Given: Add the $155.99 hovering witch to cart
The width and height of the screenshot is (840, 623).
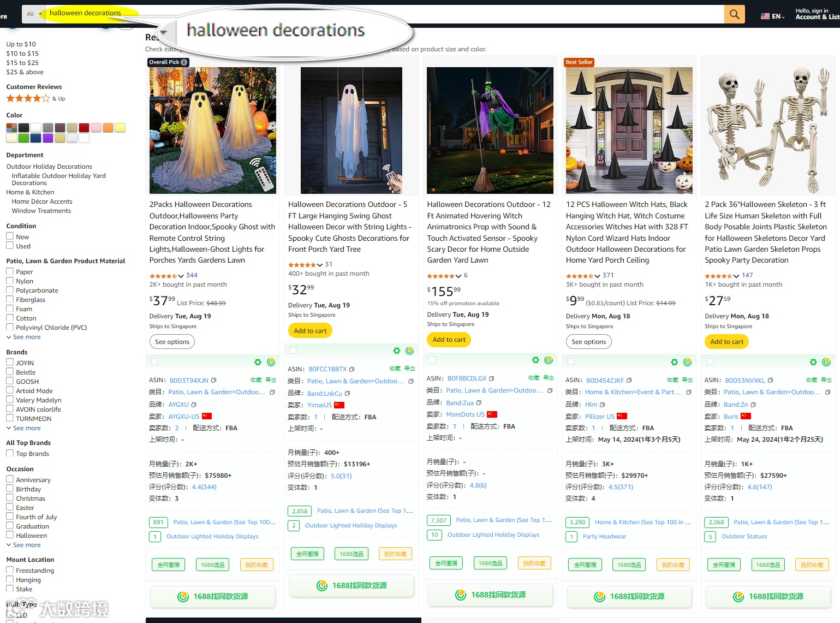Looking at the screenshot, I should pos(449,340).
